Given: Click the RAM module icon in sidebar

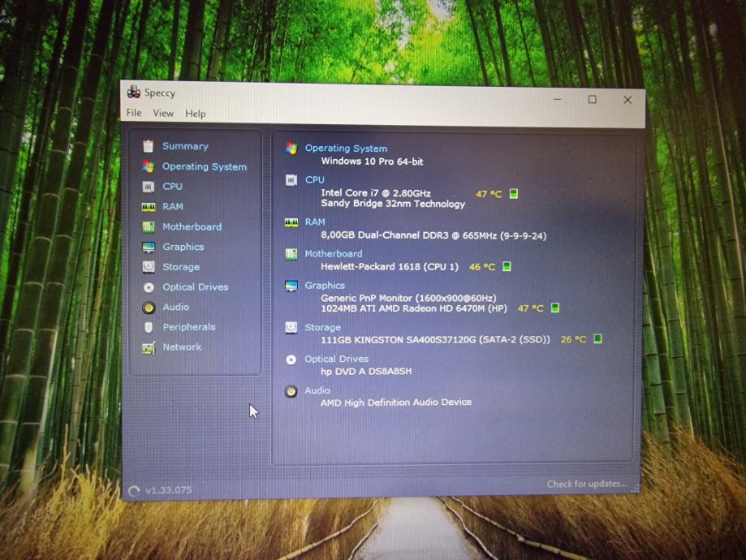Looking at the screenshot, I should tap(148, 207).
